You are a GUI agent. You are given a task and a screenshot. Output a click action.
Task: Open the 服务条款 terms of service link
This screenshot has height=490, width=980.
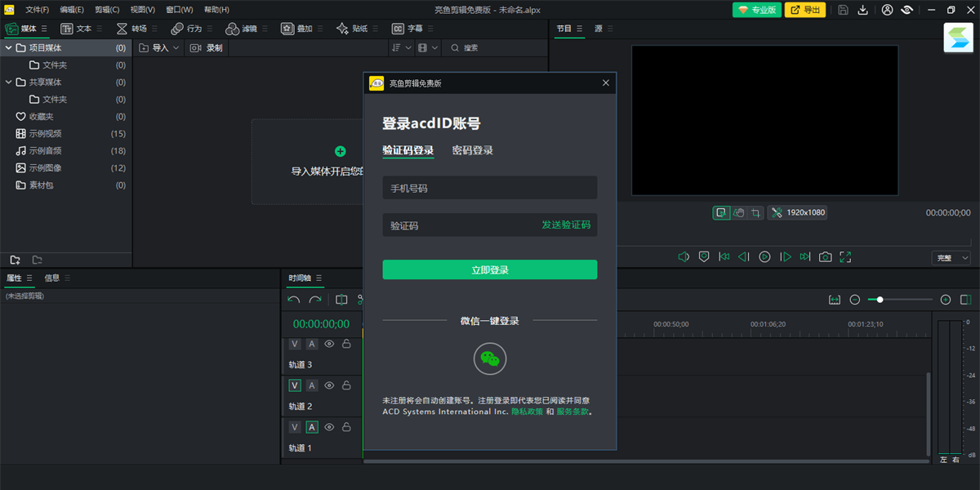point(572,412)
